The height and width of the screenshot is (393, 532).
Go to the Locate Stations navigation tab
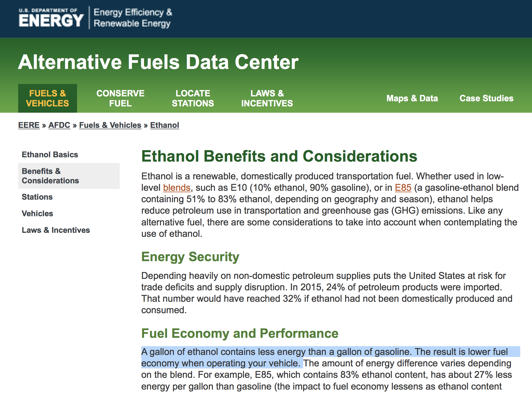click(193, 98)
